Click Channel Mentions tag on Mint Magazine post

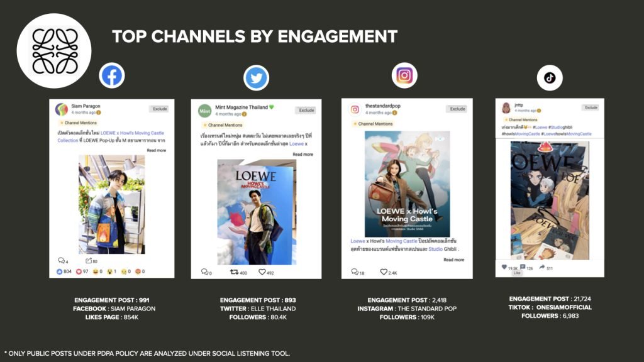pos(223,125)
